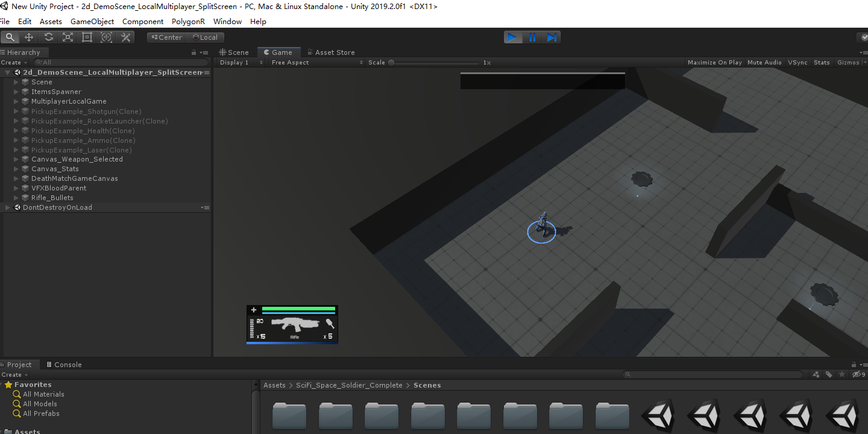Lock the Hierarchy panel

(194, 52)
